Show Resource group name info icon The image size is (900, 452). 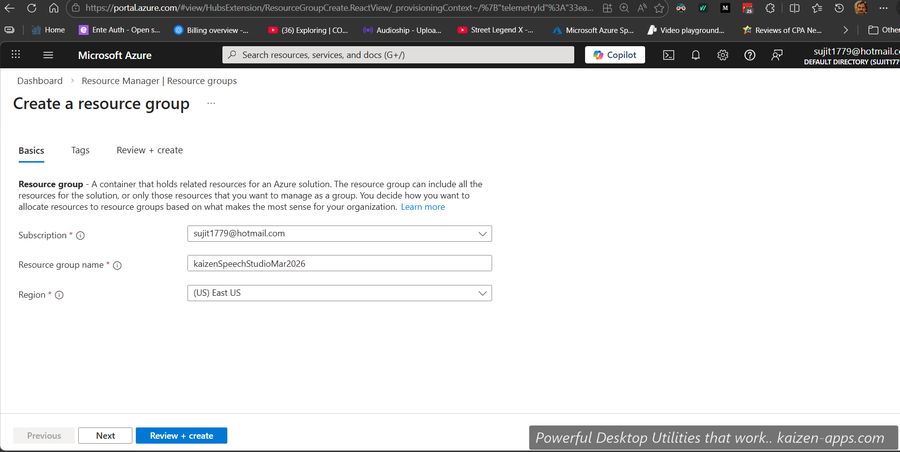click(117, 265)
